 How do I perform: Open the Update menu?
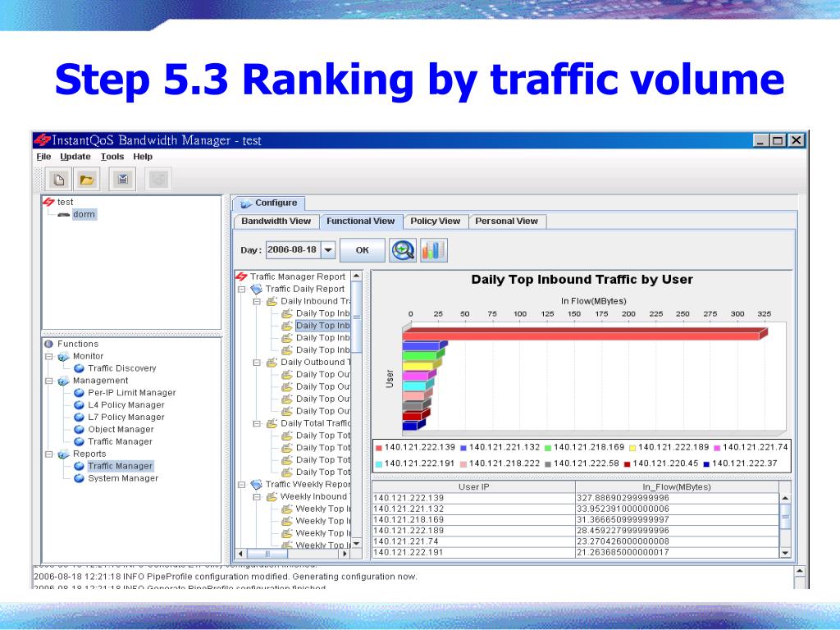[75, 157]
